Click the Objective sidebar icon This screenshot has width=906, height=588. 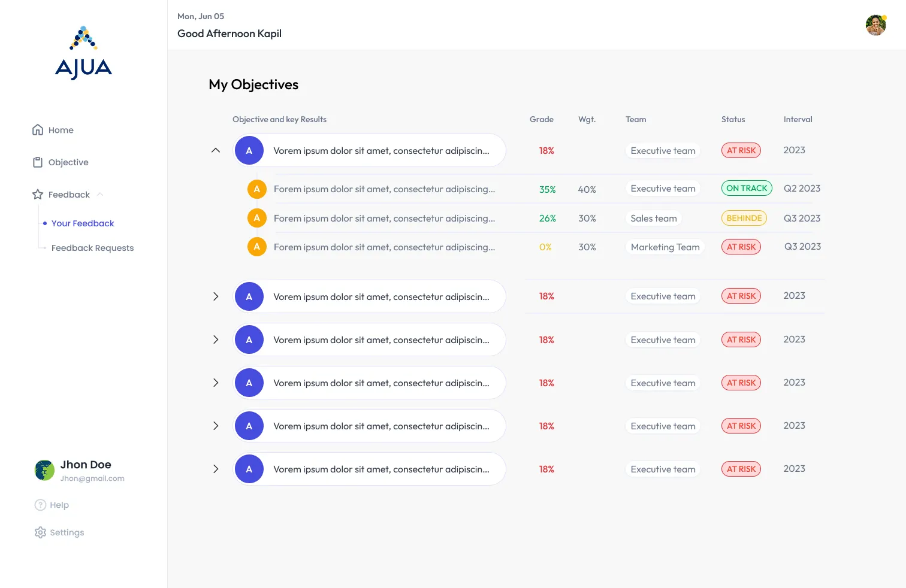point(37,162)
